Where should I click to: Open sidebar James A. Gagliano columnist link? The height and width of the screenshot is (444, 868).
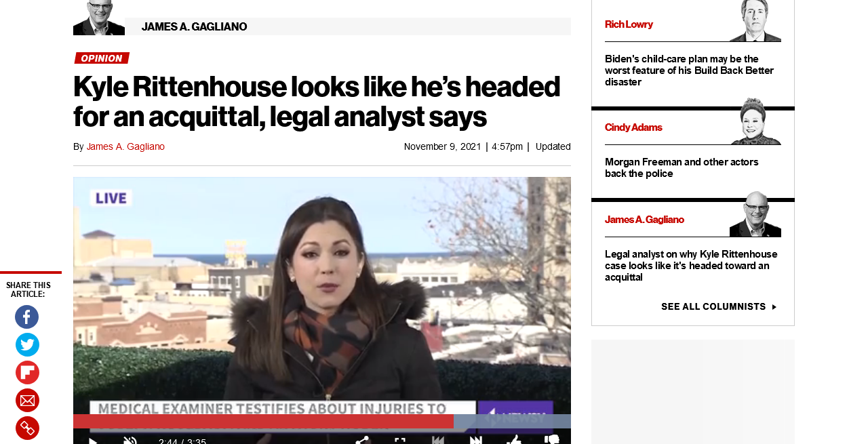(x=644, y=220)
